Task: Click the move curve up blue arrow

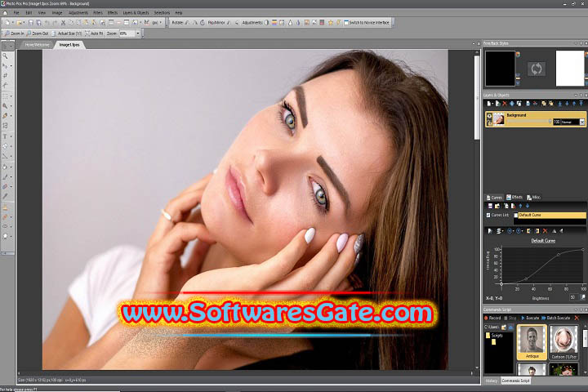Action: click(520, 206)
